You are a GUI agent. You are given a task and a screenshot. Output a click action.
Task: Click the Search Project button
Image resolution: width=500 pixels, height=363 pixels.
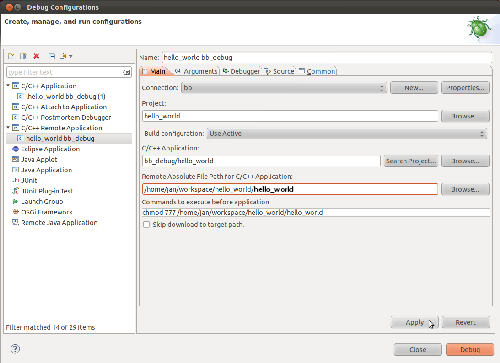[411, 161]
